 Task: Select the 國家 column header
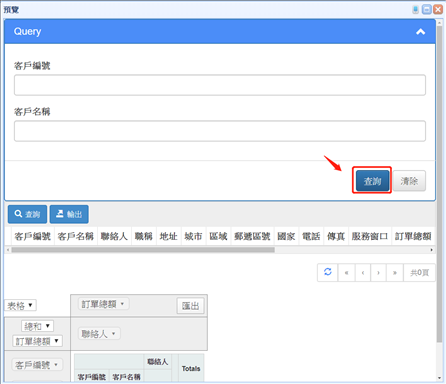click(286, 236)
